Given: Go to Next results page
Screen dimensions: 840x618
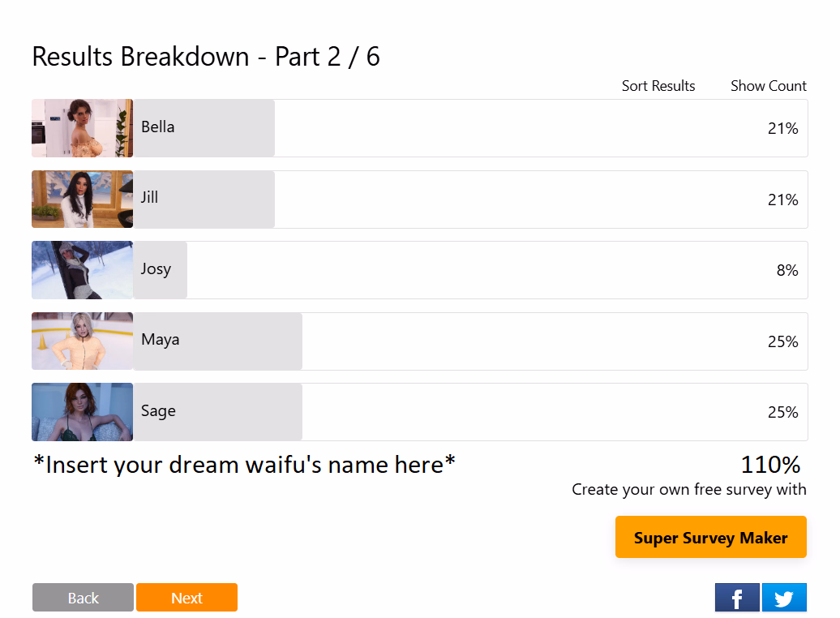Looking at the screenshot, I should [x=186, y=598].
